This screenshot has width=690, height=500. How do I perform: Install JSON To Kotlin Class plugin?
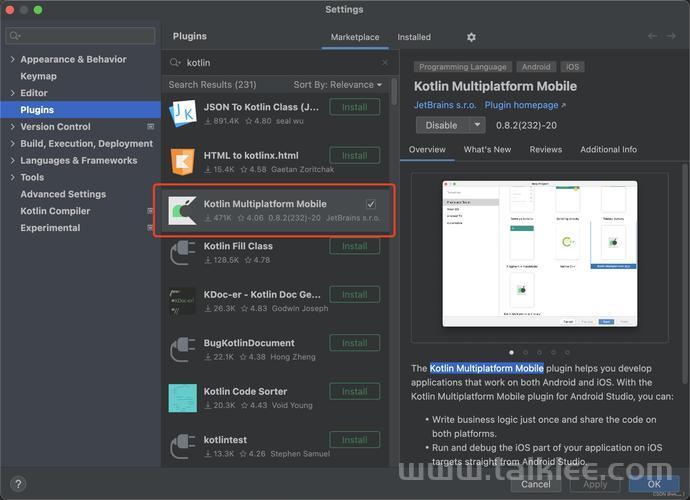[x=355, y=107]
